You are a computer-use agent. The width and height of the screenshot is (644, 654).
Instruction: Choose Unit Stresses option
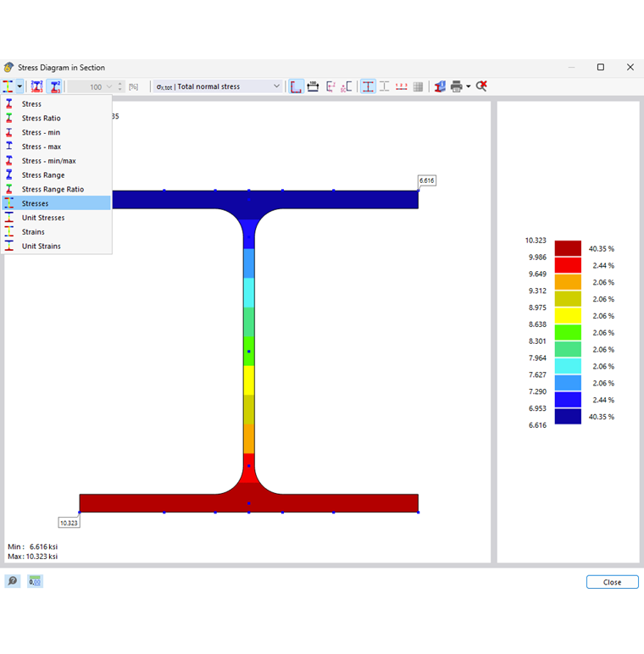point(56,218)
